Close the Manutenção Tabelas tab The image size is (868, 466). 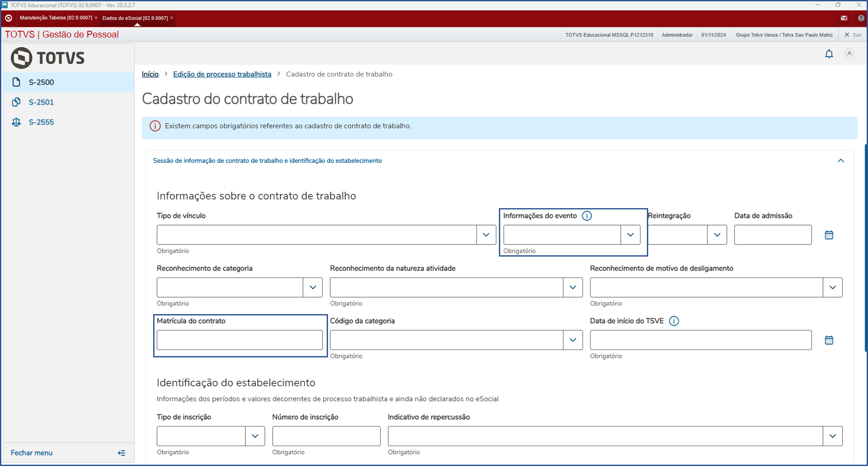pyautogui.click(x=96, y=18)
